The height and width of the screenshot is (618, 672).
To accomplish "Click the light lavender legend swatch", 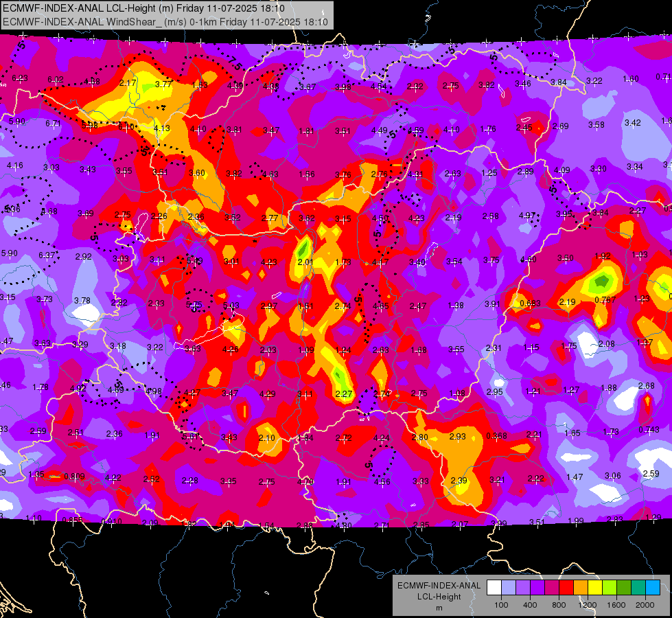I will (508, 588).
